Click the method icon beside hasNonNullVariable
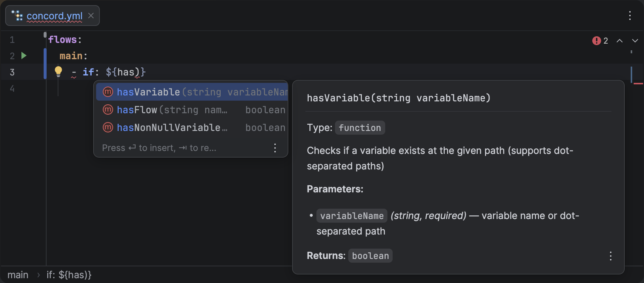644x283 pixels. (x=108, y=128)
